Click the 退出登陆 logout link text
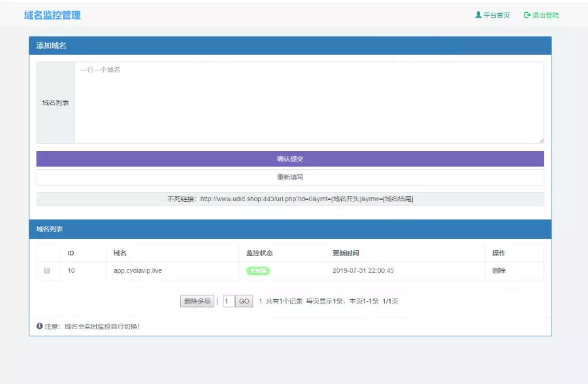The image size is (588, 384). [x=546, y=15]
